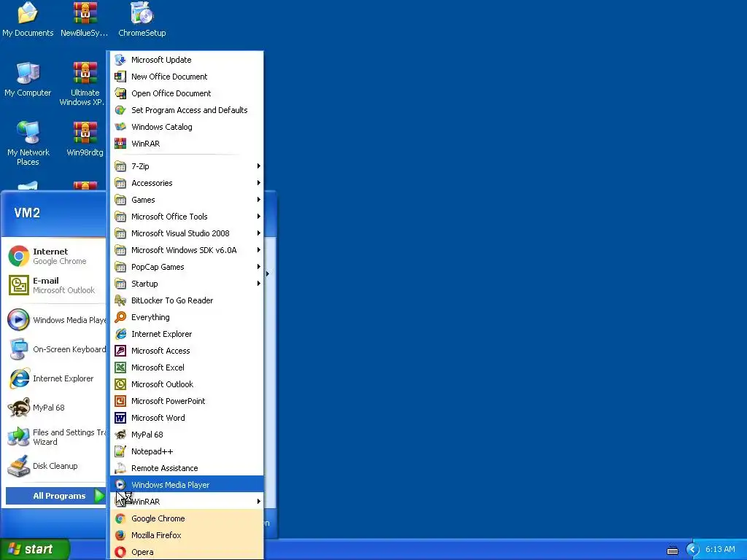Click the New Office Document icon

(120, 77)
